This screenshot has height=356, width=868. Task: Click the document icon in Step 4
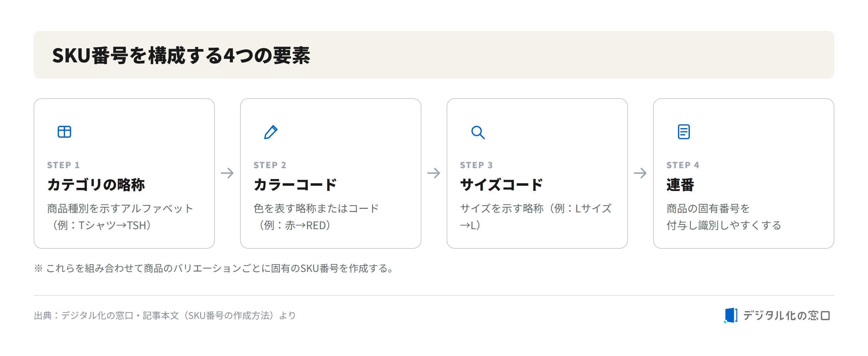click(684, 132)
